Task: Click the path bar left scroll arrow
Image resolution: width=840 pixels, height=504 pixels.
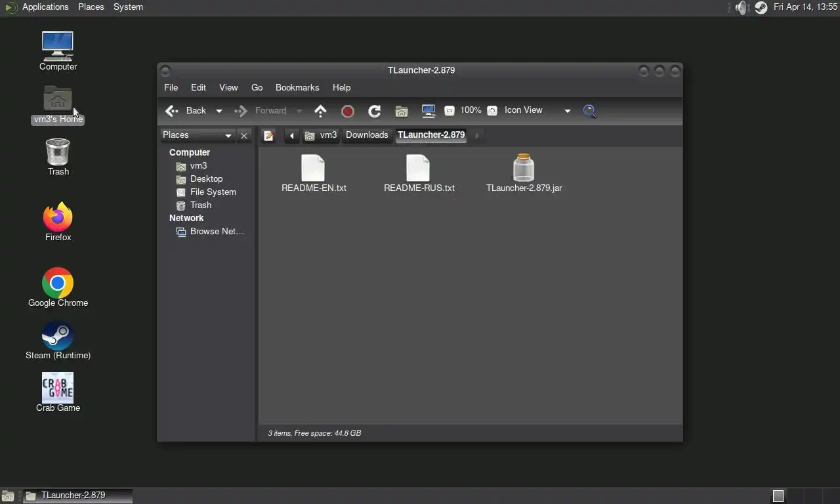Action: (x=292, y=136)
